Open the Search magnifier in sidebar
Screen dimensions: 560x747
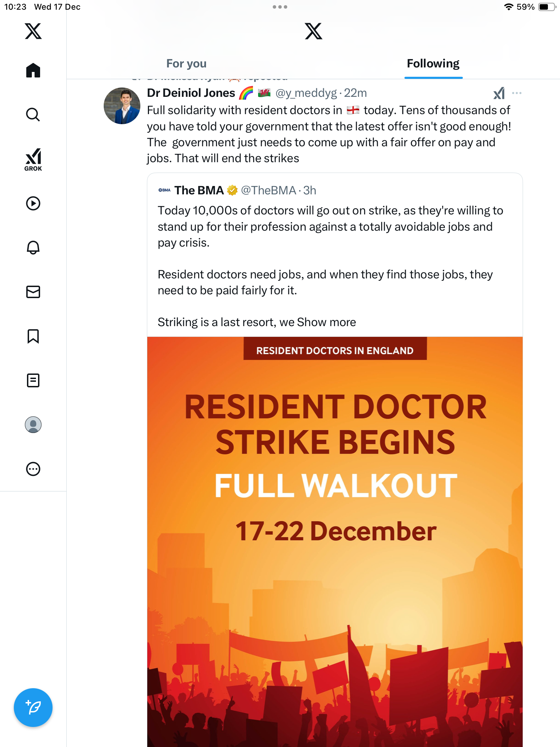[x=33, y=114]
